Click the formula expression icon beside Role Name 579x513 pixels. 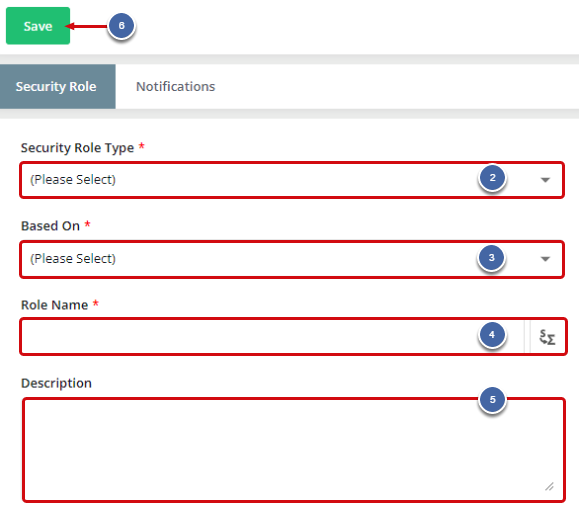(547, 337)
